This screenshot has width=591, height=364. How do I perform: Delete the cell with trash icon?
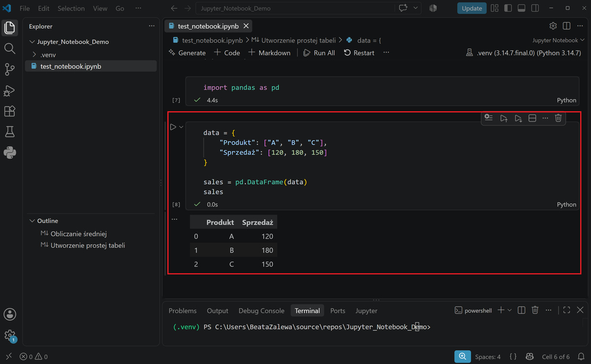point(559,118)
